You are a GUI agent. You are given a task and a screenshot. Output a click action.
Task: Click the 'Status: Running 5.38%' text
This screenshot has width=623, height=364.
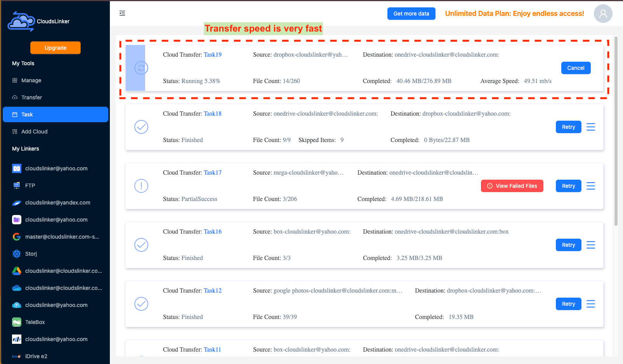pyautogui.click(x=191, y=81)
